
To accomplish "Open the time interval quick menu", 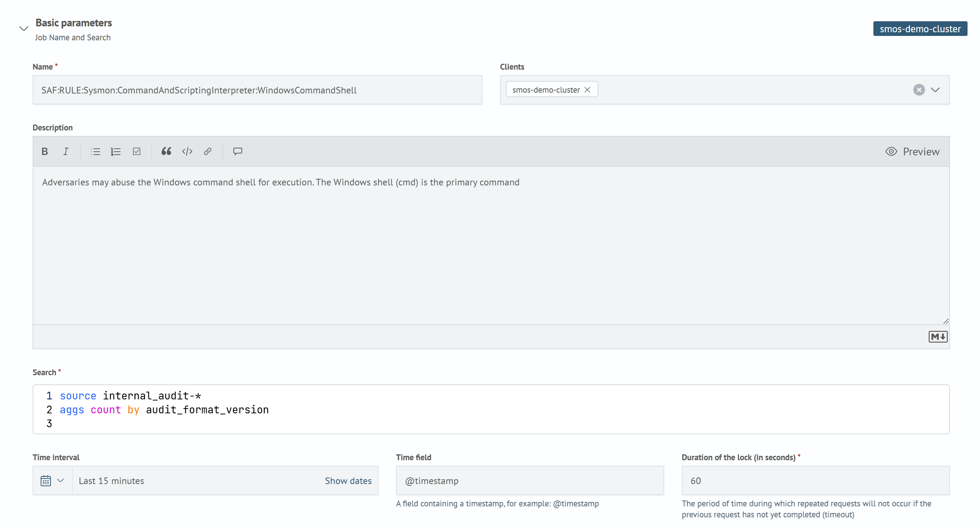I will click(x=52, y=480).
